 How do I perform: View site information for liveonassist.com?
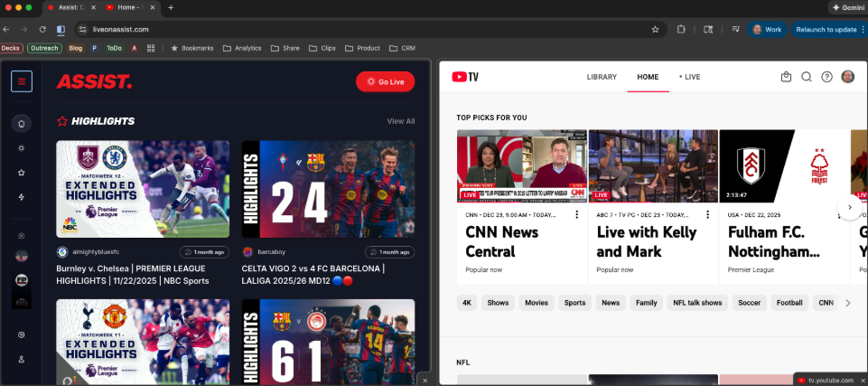click(x=82, y=29)
